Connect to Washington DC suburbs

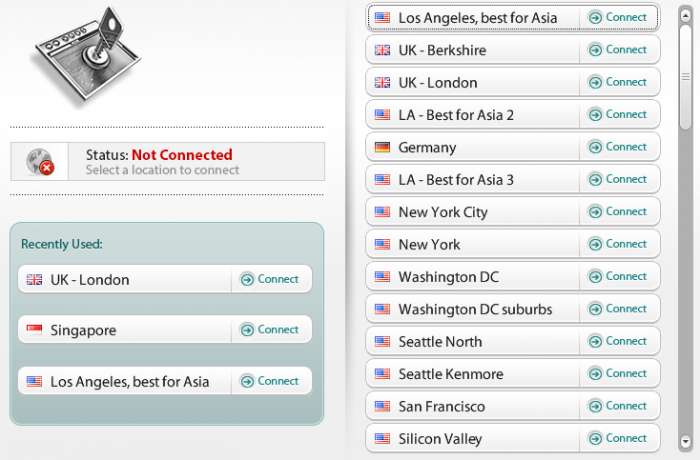coord(618,309)
